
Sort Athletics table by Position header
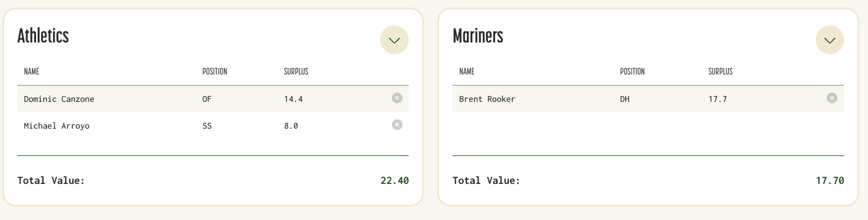pyautogui.click(x=214, y=72)
